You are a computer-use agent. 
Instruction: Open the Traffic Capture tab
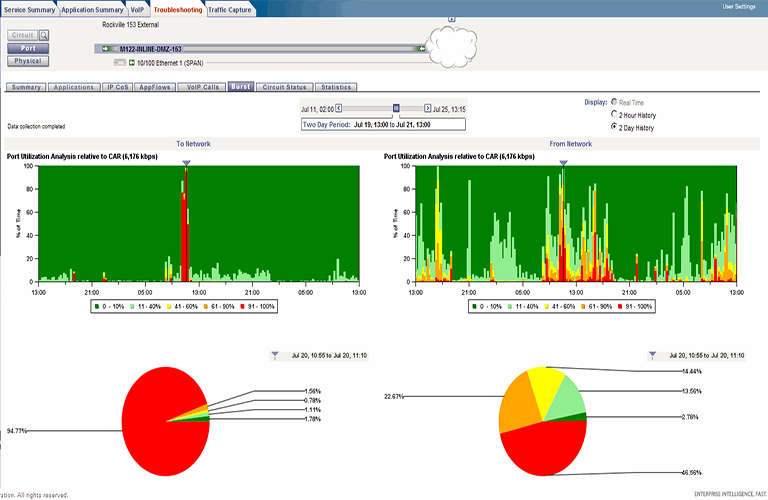(x=230, y=8)
